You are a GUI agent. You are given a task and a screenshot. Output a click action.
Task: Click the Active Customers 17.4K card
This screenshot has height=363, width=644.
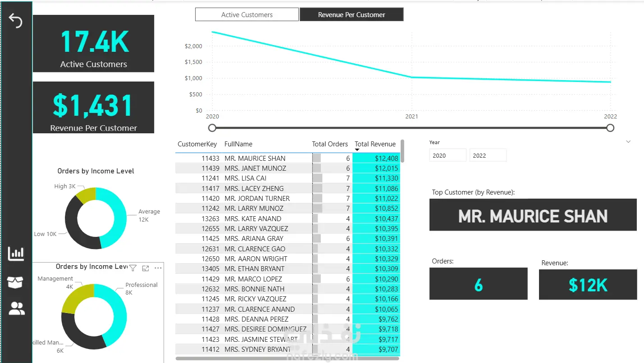[x=94, y=43]
